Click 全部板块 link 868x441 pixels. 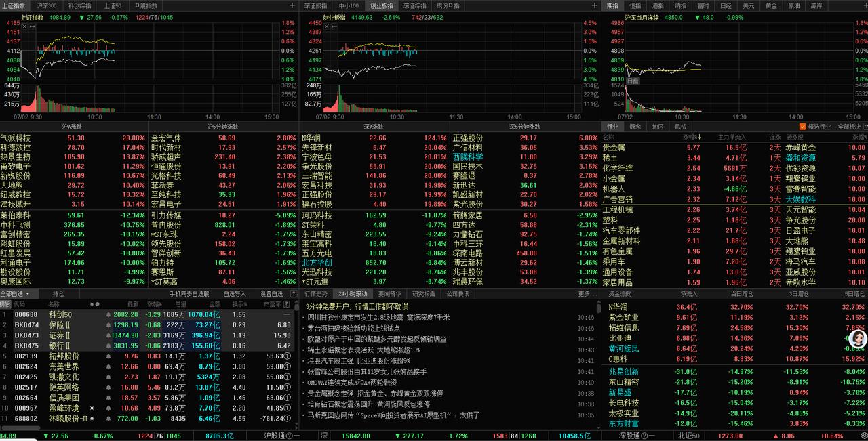[849, 127]
